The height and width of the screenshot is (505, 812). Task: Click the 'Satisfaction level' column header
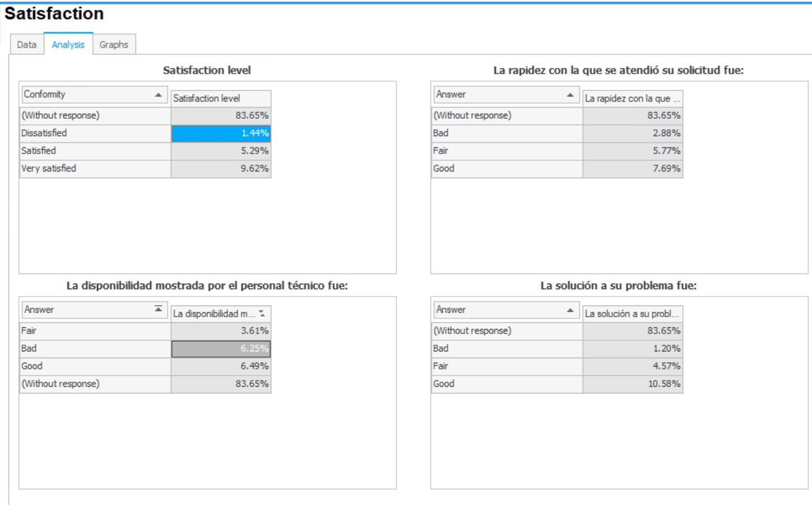(x=220, y=99)
